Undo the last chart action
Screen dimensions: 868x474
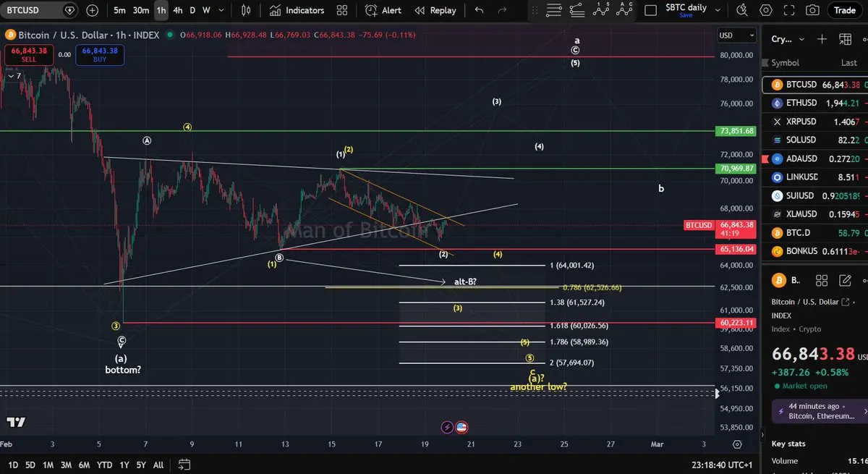[x=479, y=10]
